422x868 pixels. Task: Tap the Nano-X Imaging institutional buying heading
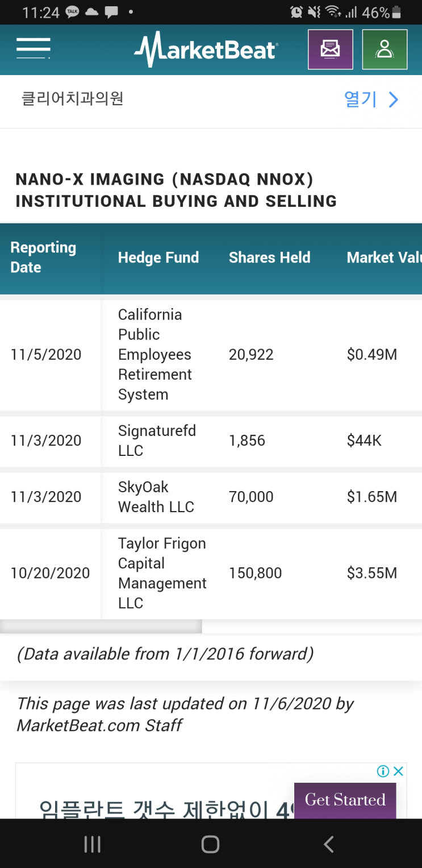click(176, 190)
